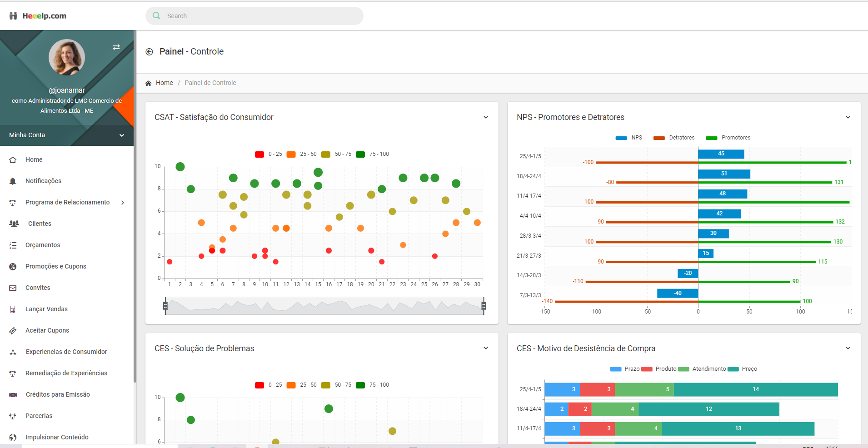
Task: Click the switch account arrows icon
Action: (116, 47)
